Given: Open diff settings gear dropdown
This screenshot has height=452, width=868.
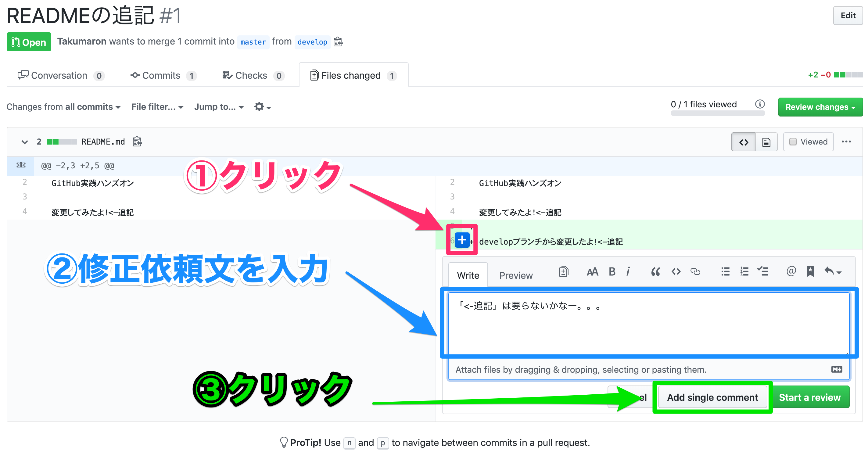Looking at the screenshot, I should (x=263, y=107).
